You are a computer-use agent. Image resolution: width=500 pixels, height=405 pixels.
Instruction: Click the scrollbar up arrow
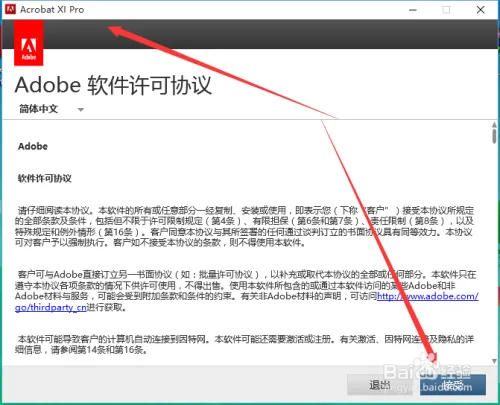coord(494,125)
